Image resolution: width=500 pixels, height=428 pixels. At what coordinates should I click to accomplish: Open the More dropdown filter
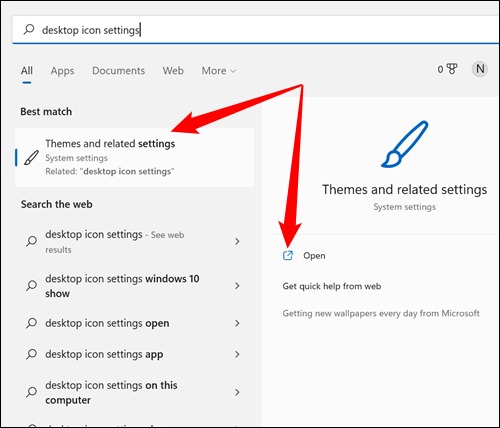point(219,71)
